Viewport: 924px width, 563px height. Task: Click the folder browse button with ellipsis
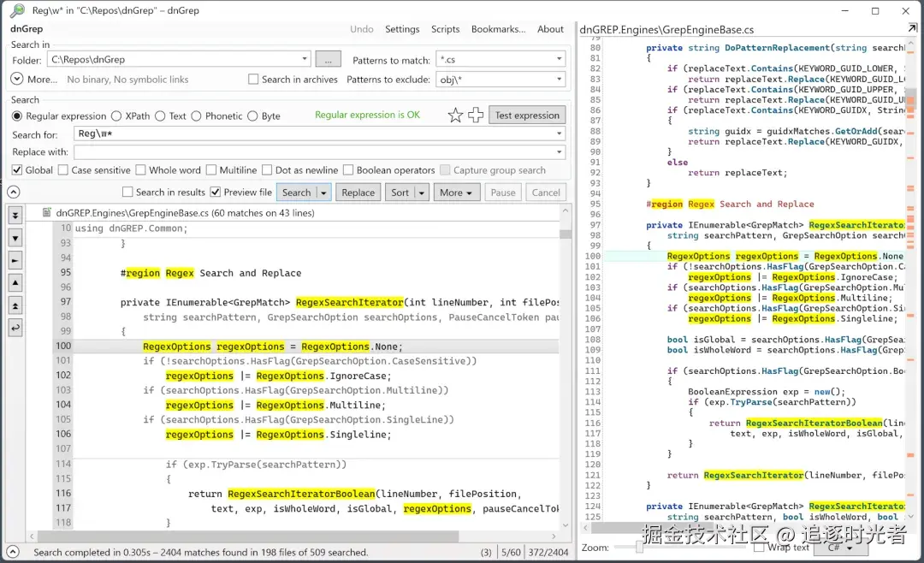click(x=328, y=60)
